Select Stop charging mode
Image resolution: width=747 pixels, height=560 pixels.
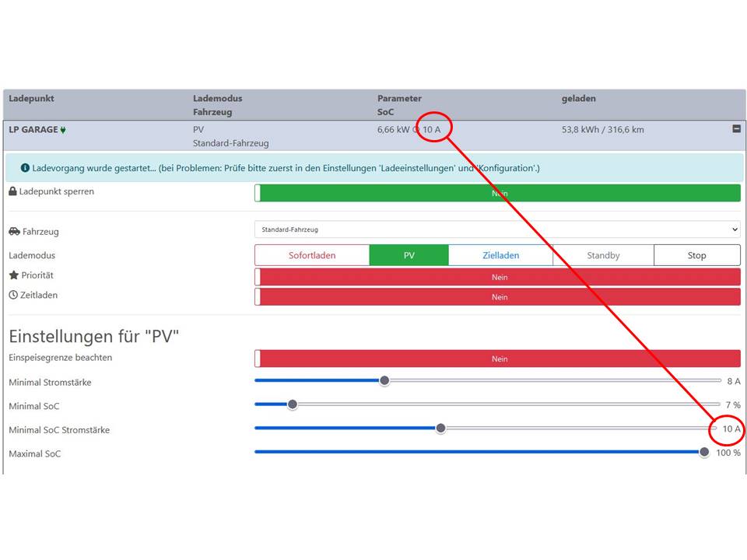[x=697, y=255]
